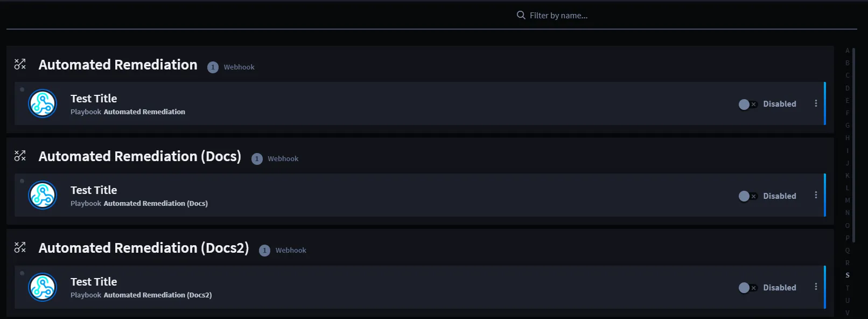The image size is (868, 319).
Task: Click webhook icon in Automated Remediation (Docs) row
Action: 43,195
